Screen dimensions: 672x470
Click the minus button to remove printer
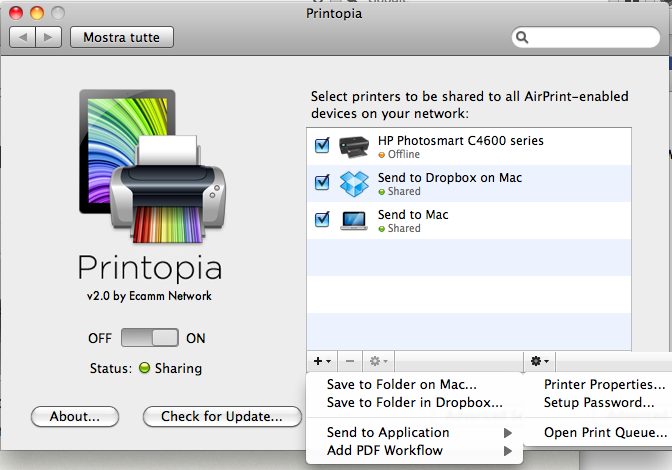pos(349,360)
